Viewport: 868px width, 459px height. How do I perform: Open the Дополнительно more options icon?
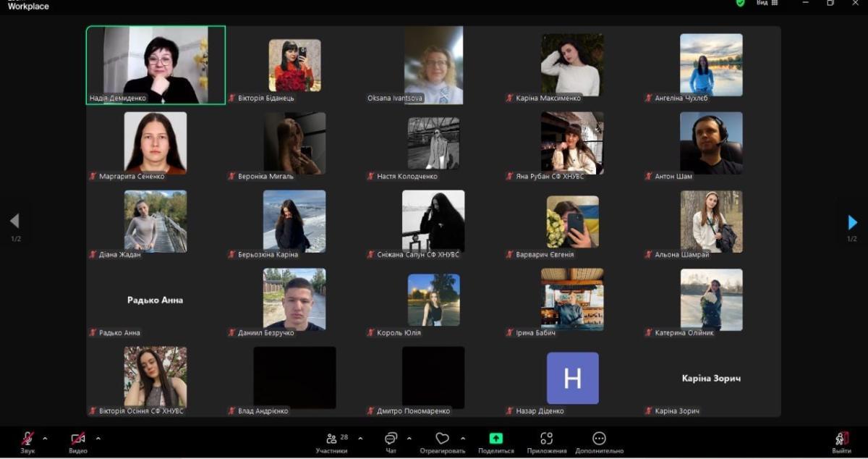[x=599, y=439]
